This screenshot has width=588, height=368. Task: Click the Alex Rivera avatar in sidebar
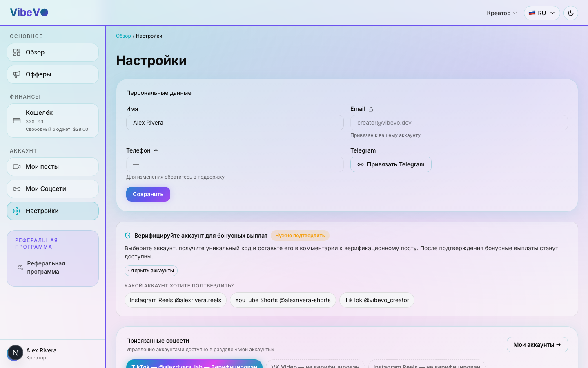tap(15, 353)
